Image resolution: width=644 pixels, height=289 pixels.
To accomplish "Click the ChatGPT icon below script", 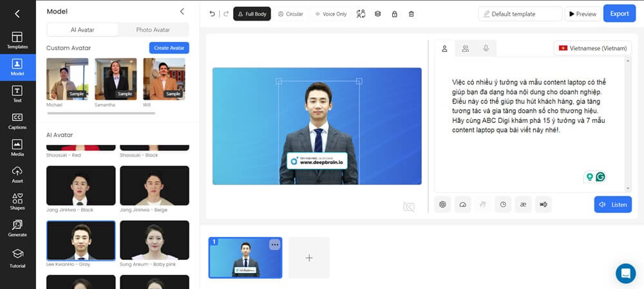I will click(x=442, y=205).
